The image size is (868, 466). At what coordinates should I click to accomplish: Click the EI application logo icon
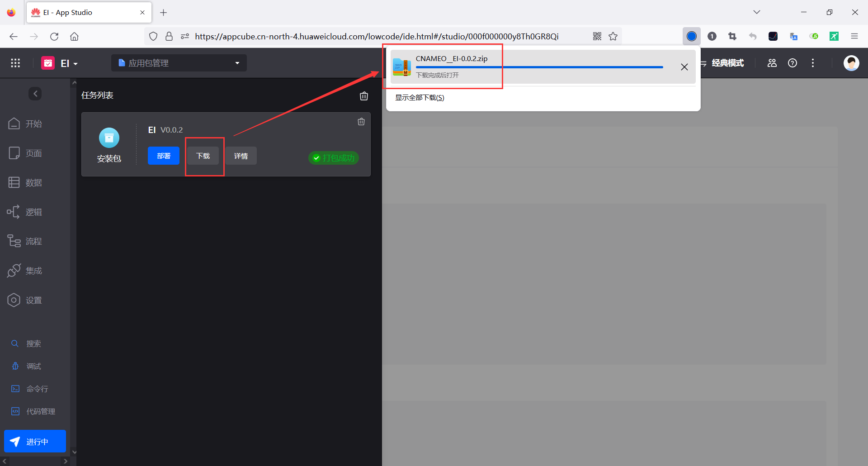(48, 63)
